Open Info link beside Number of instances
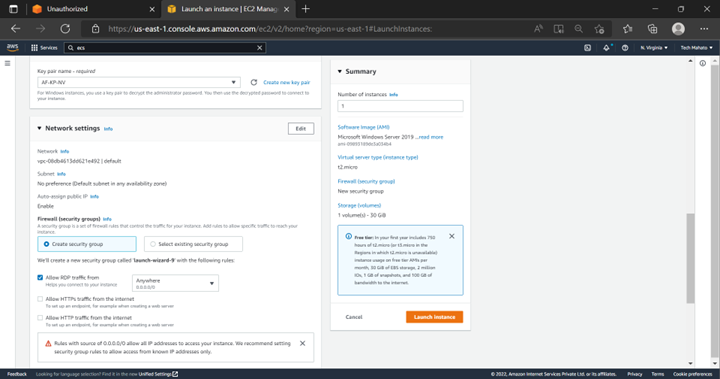The width and height of the screenshot is (720, 379). pos(394,95)
